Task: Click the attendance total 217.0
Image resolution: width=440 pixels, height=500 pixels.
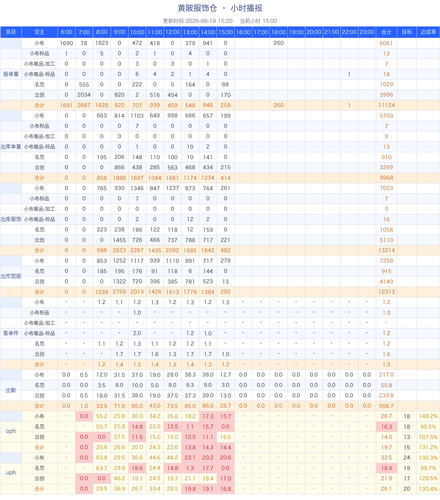Action: pos(386,375)
